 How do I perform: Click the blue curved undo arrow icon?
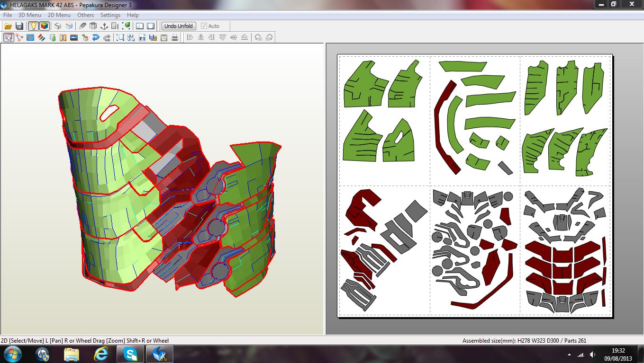tap(96, 37)
